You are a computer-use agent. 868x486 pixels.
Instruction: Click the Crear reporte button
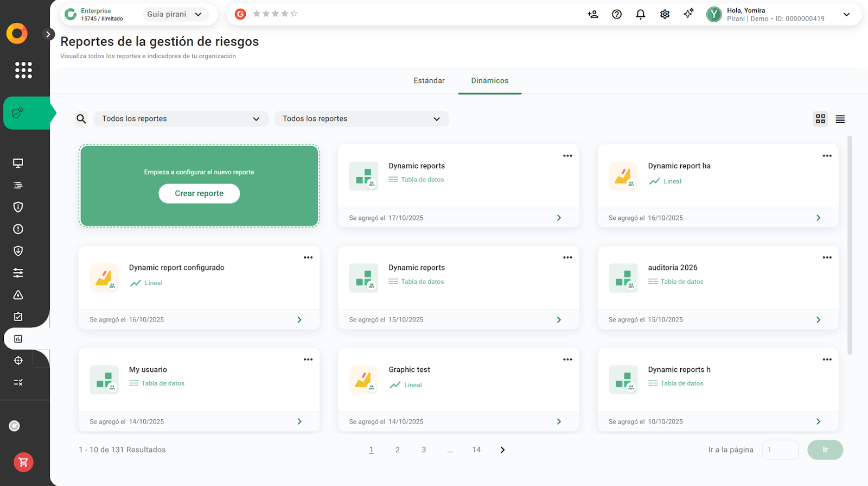click(x=199, y=193)
